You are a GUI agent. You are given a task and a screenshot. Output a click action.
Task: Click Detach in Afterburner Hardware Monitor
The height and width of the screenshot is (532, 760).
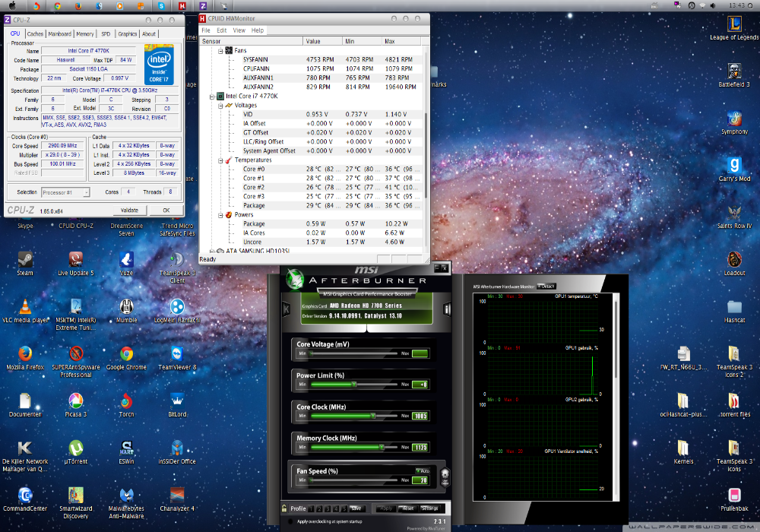(x=546, y=287)
